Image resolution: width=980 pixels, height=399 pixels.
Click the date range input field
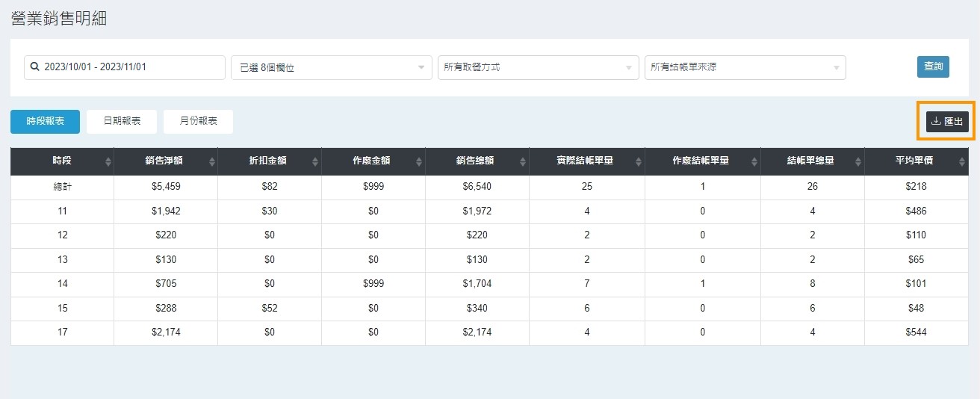point(125,67)
